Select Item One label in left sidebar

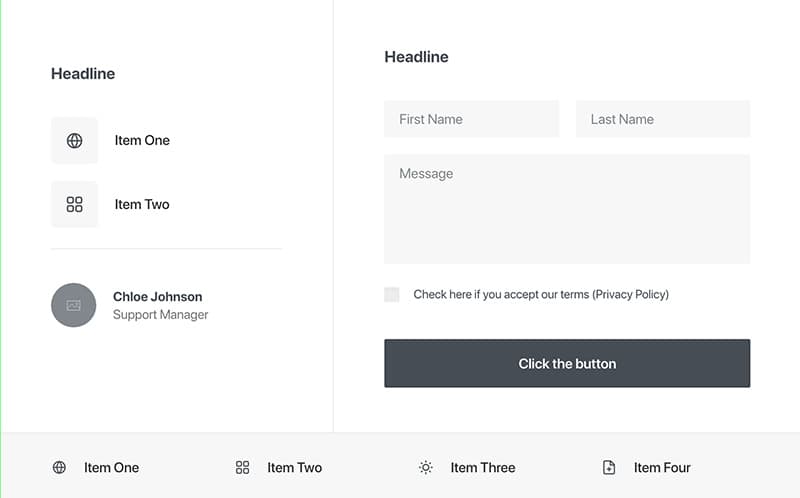pyautogui.click(x=142, y=141)
